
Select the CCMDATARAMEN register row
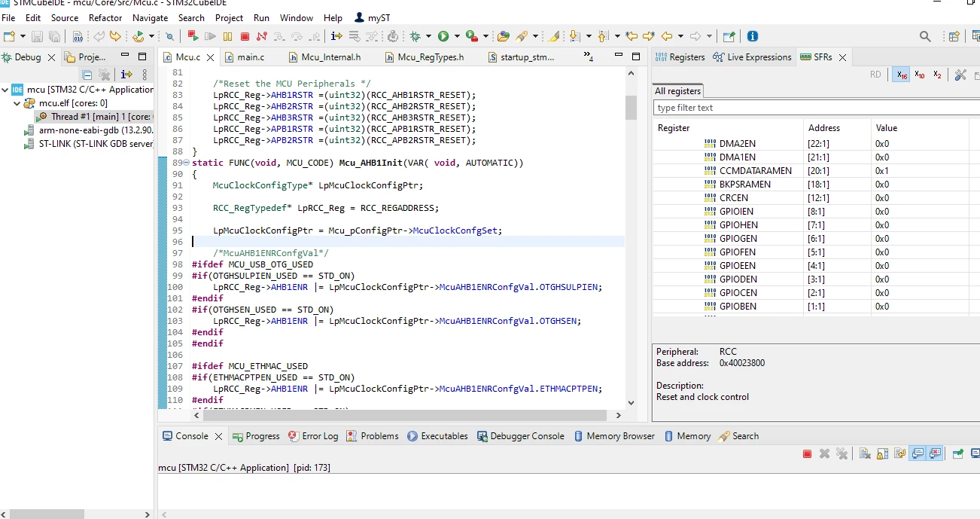tap(816, 171)
